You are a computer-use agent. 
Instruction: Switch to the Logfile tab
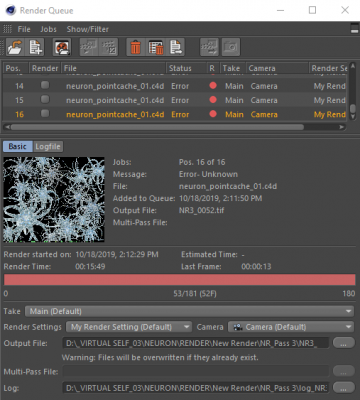pos(48,146)
